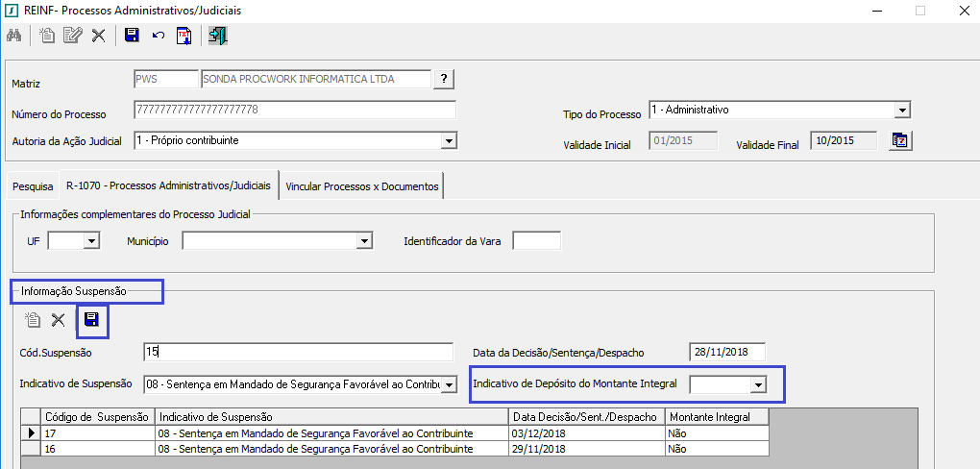980x469 pixels.
Task: Select table row with suspension code 16
Action: click(x=96, y=448)
